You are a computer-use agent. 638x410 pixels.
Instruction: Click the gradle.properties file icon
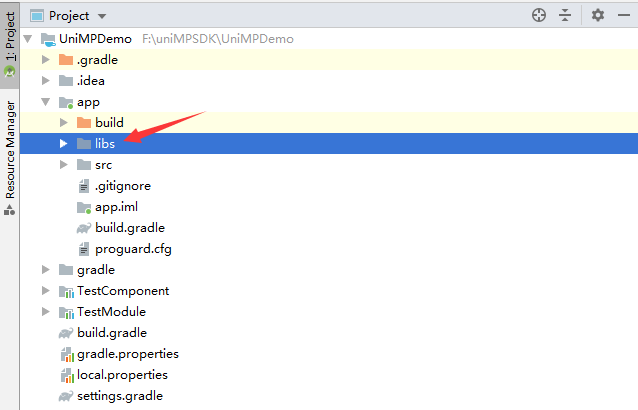point(67,354)
